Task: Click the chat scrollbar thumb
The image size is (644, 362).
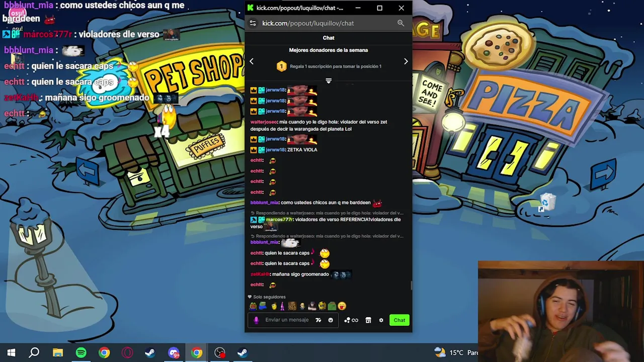Action: tap(411, 286)
